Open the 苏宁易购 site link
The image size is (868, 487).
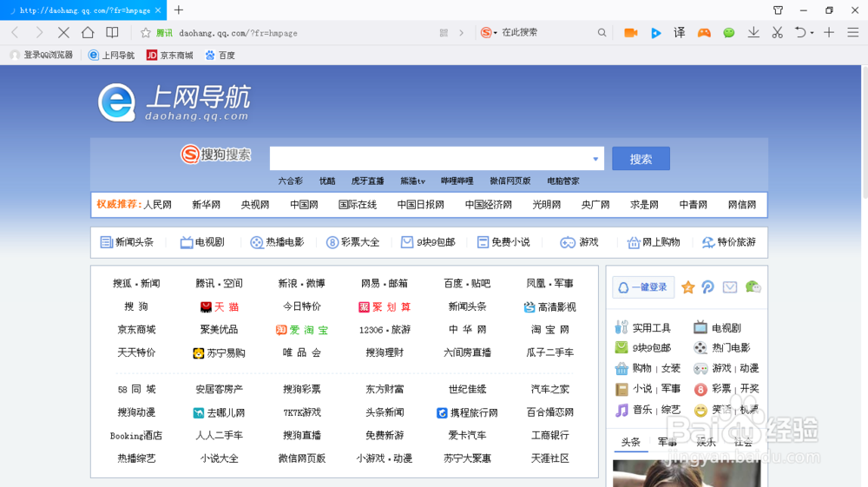(220, 353)
